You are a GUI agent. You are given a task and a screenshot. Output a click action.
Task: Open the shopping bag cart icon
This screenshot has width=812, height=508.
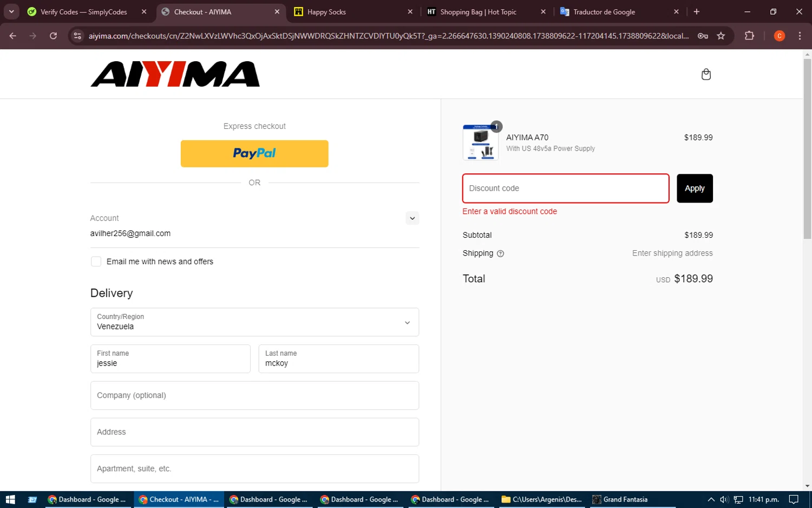(706, 74)
